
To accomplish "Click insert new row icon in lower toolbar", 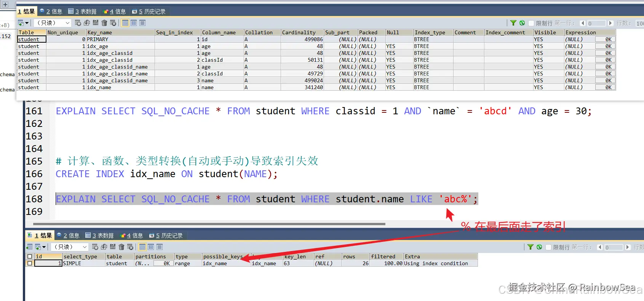I will pos(95,247).
